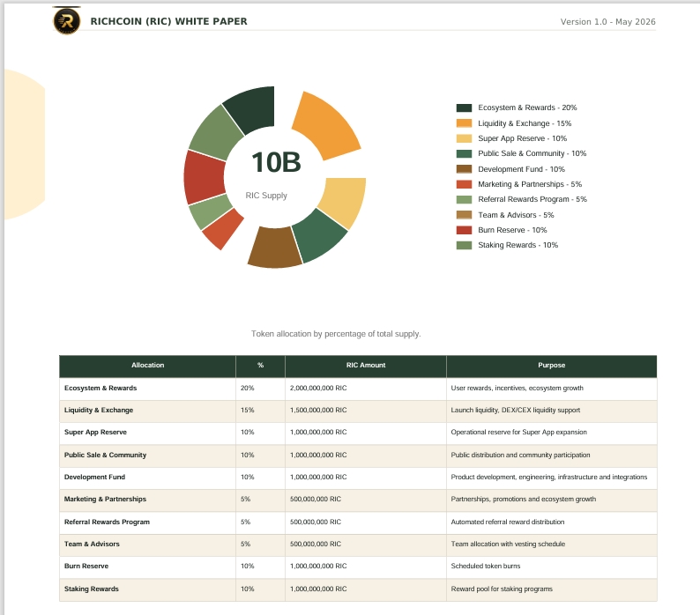Select the Staking Rewards table row name
This screenshot has height=615, width=700.
coord(92,589)
